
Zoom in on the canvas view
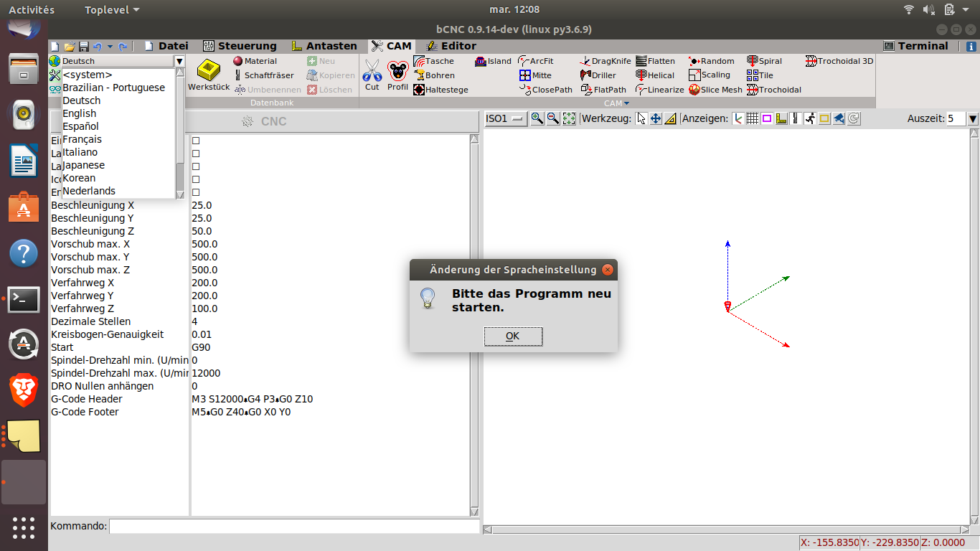[x=537, y=118]
